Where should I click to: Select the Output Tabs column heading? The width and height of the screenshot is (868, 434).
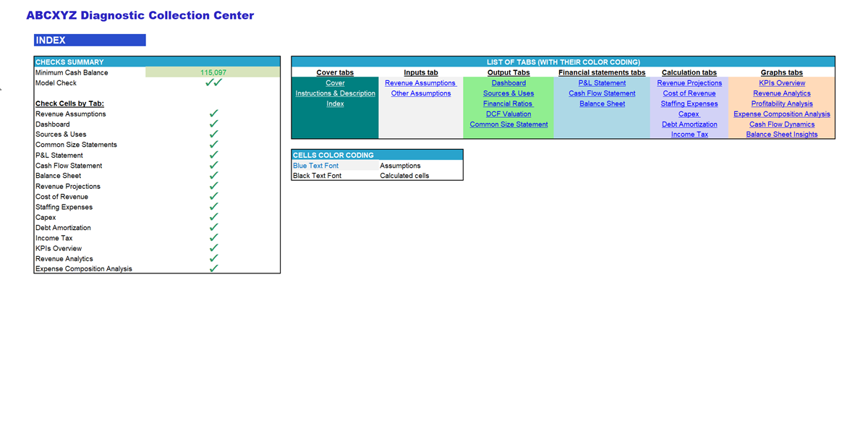509,72
